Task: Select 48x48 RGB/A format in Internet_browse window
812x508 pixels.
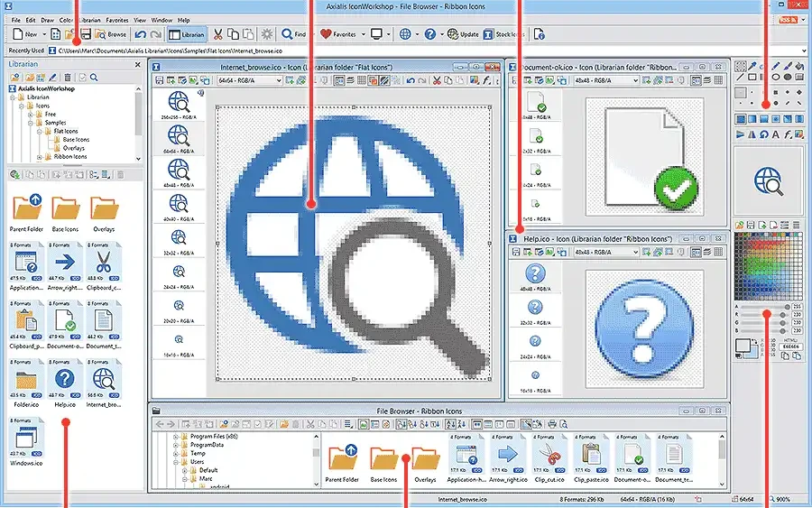Action: coord(179,173)
